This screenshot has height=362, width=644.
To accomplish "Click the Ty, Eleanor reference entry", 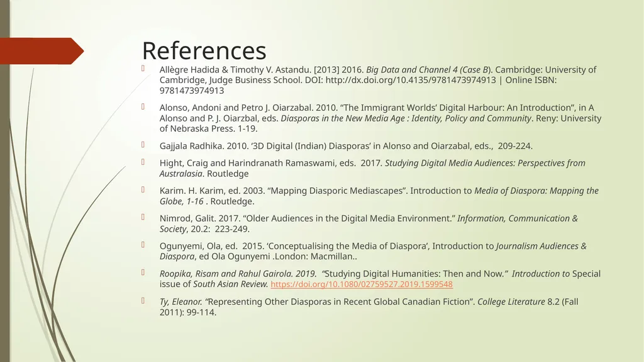I will (369, 307).
